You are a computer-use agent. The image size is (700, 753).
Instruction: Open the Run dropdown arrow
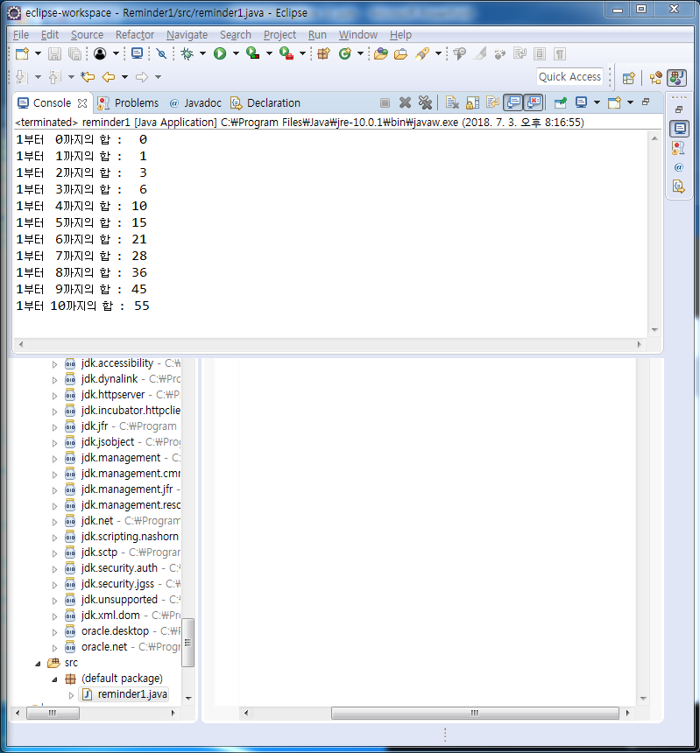[236, 53]
